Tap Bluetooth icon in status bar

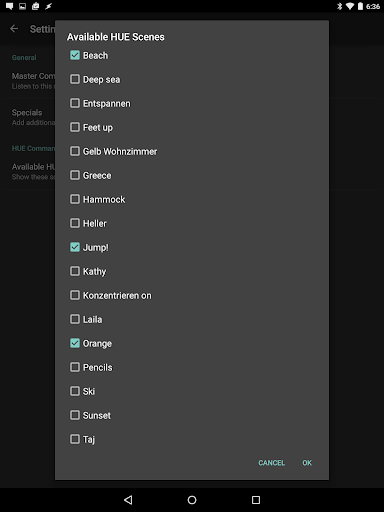tap(339, 6)
